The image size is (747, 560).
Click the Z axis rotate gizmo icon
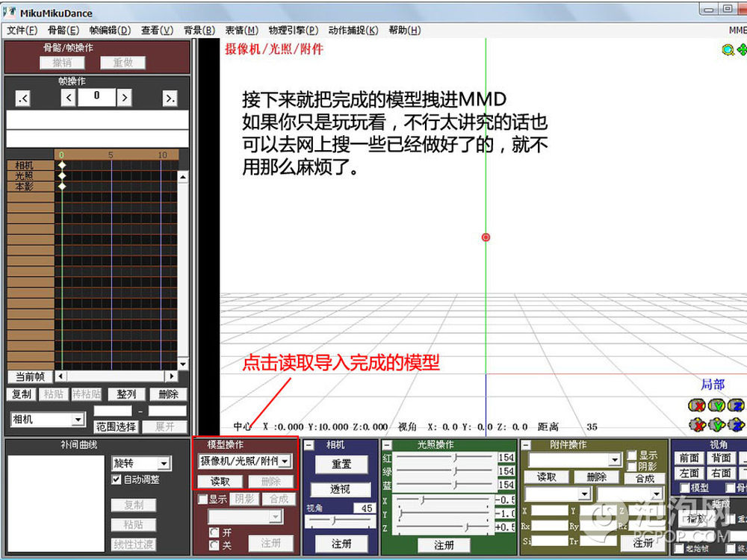(x=736, y=405)
